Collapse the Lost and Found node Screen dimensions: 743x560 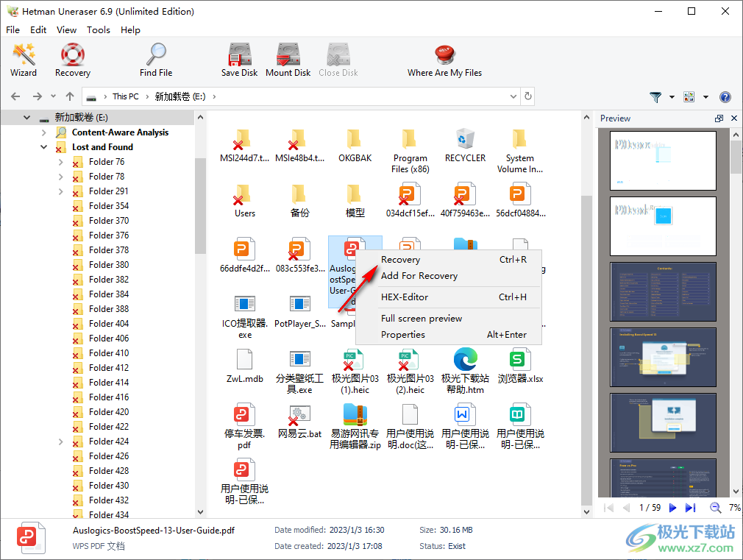pyautogui.click(x=44, y=147)
